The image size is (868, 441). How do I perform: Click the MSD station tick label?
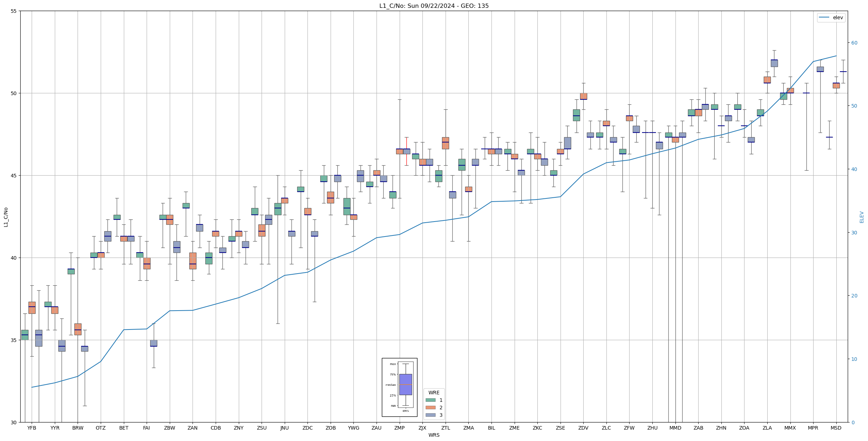tap(836, 428)
